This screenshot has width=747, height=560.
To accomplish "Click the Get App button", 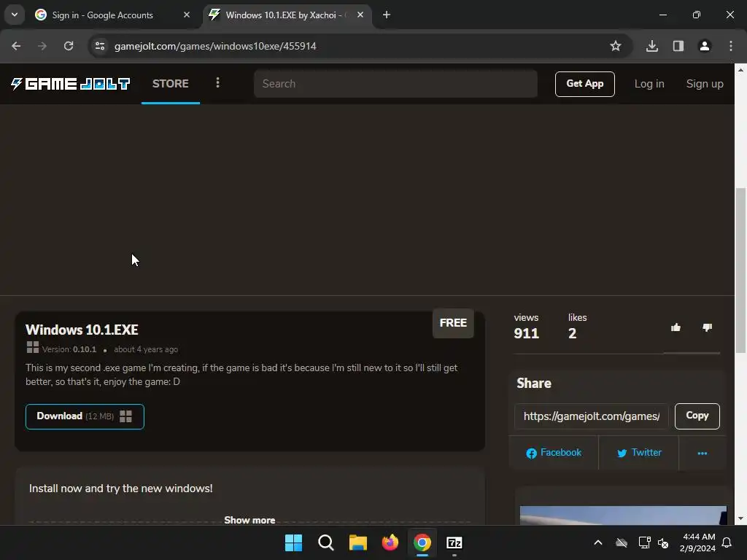I will 584,84.
